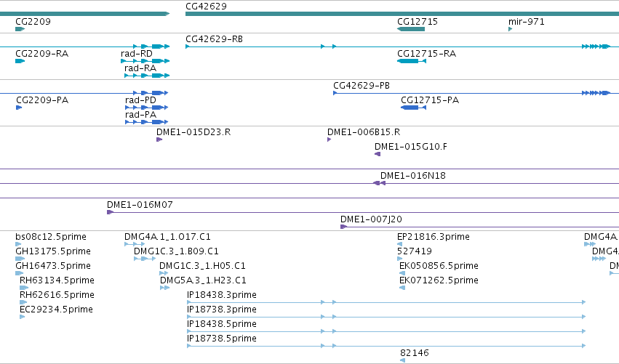
Task: Select the DME1-007J20 label
Action: [371, 219]
